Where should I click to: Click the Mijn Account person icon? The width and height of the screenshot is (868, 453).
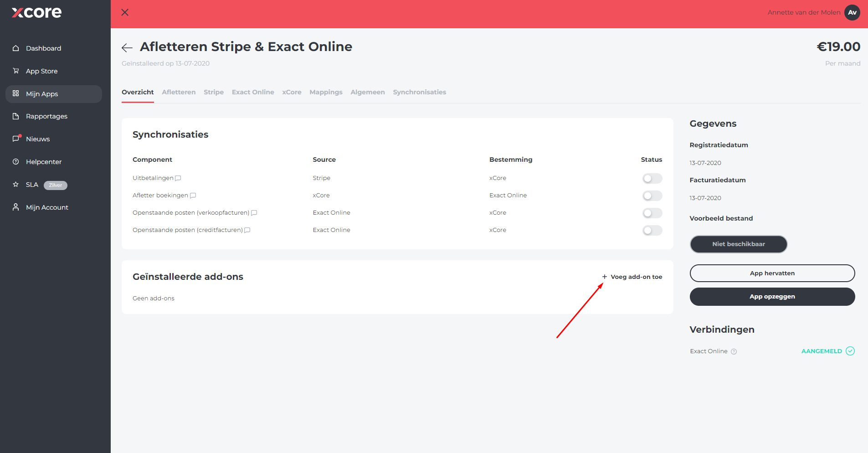[x=16, y=207]
